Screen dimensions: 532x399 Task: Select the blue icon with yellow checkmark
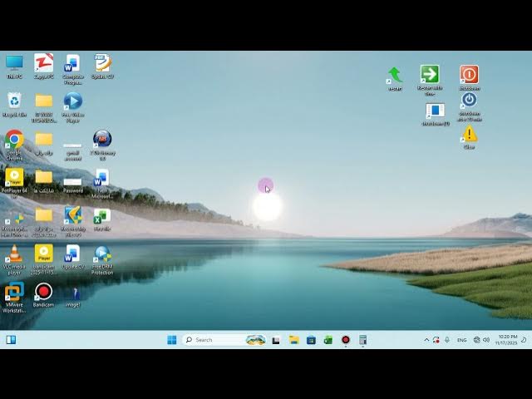coord(73,221)
